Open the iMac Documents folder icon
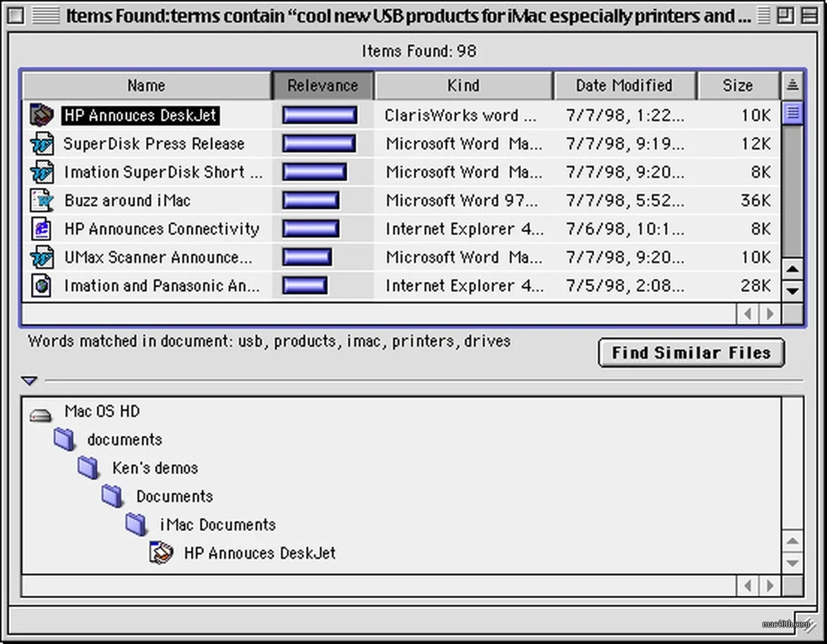 point(136,524)
